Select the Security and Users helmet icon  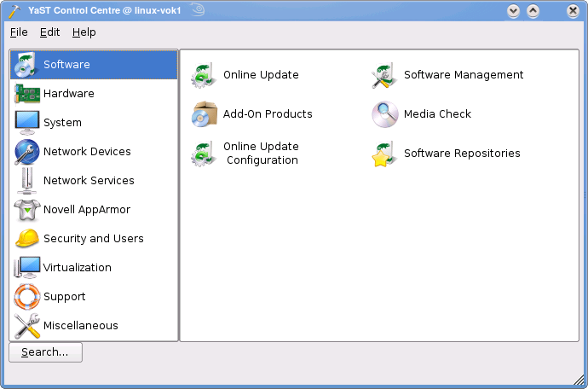26,238
